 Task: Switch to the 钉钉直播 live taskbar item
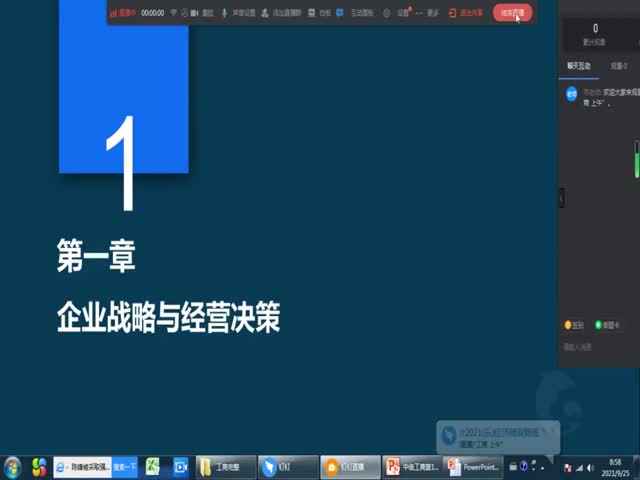(x=350, y=467)
